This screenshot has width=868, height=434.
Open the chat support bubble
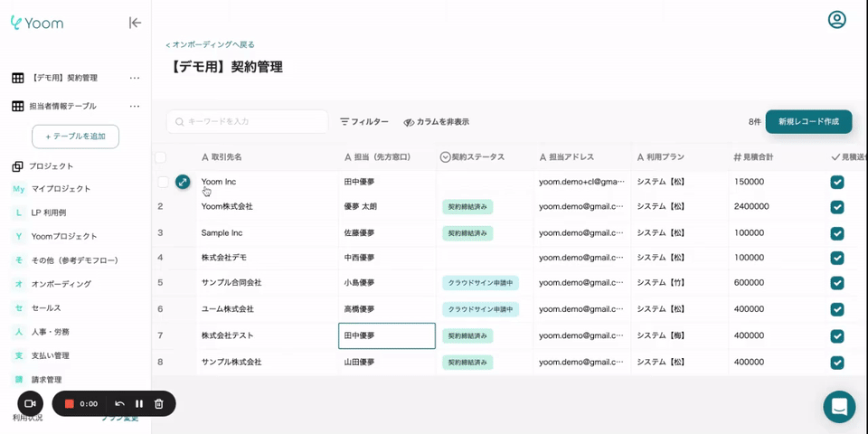coord(838,407)
